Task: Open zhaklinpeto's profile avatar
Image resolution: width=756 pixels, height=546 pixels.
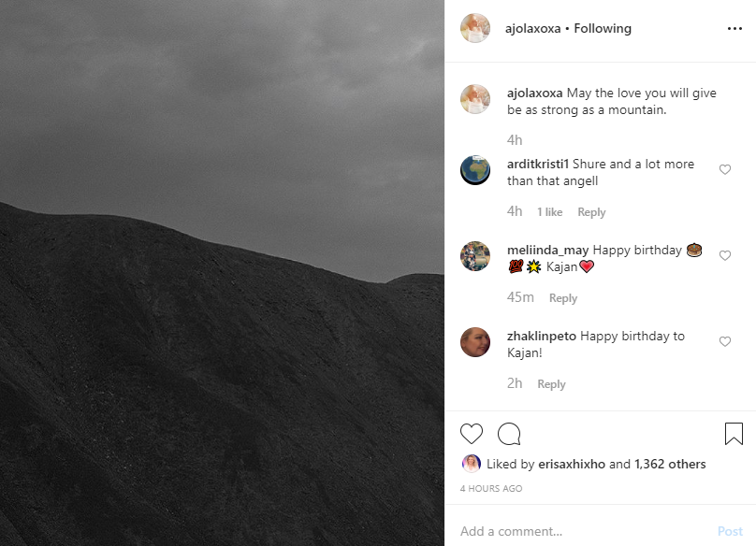Action: point(475,342)
